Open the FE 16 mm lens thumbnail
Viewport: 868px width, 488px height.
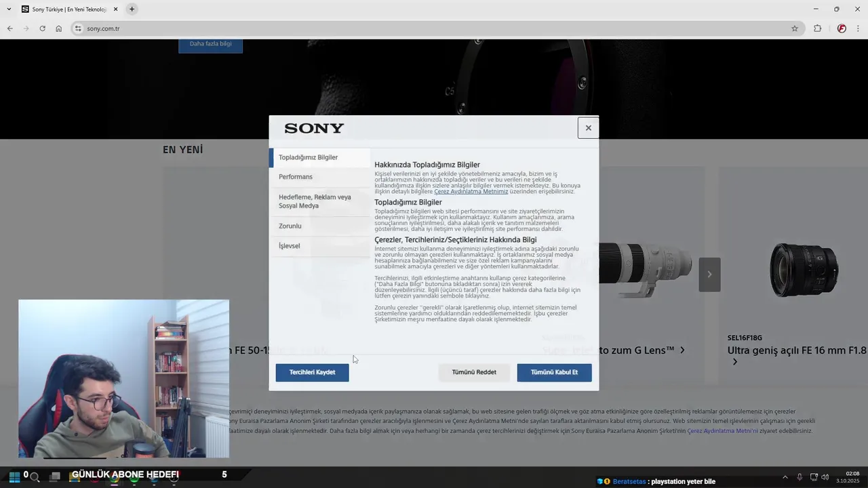coord(804,270)
